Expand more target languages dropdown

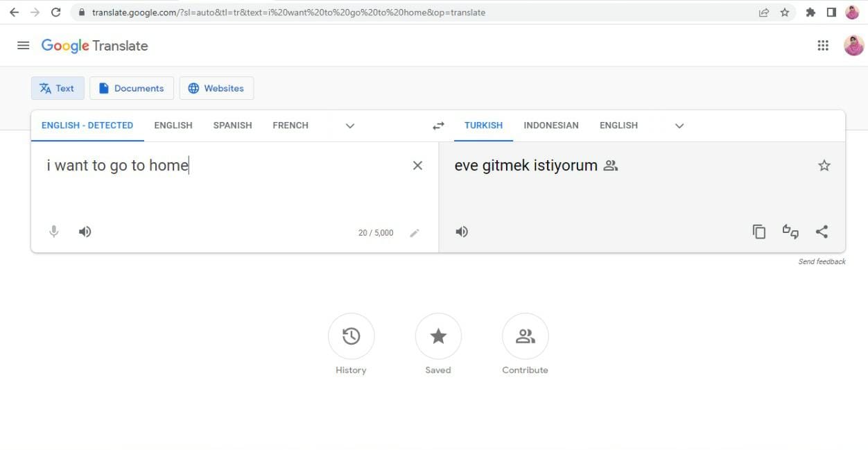click(x=679, y=126)
